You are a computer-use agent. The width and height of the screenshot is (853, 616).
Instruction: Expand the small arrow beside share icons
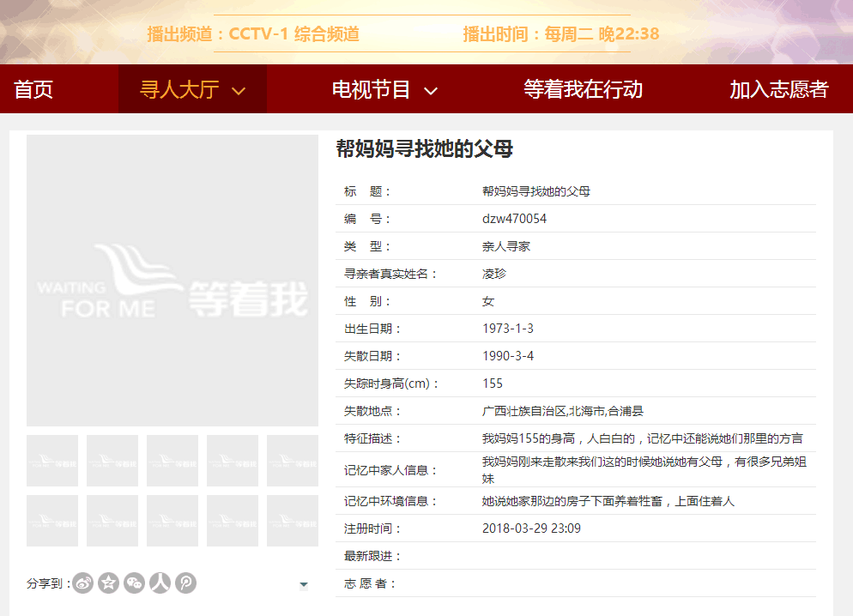(x=304, y=585)
